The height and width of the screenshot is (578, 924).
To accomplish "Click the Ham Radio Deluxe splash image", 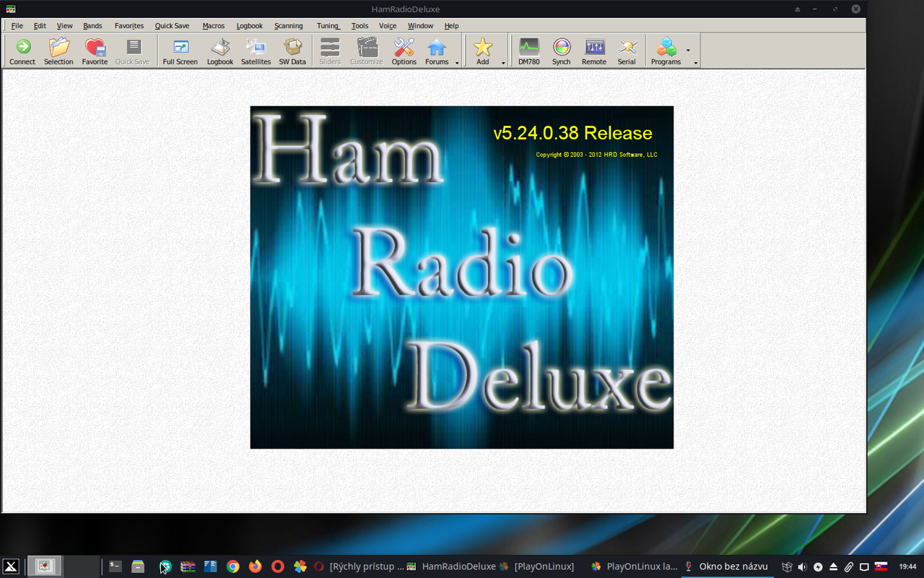I will [x=462, y=277].
